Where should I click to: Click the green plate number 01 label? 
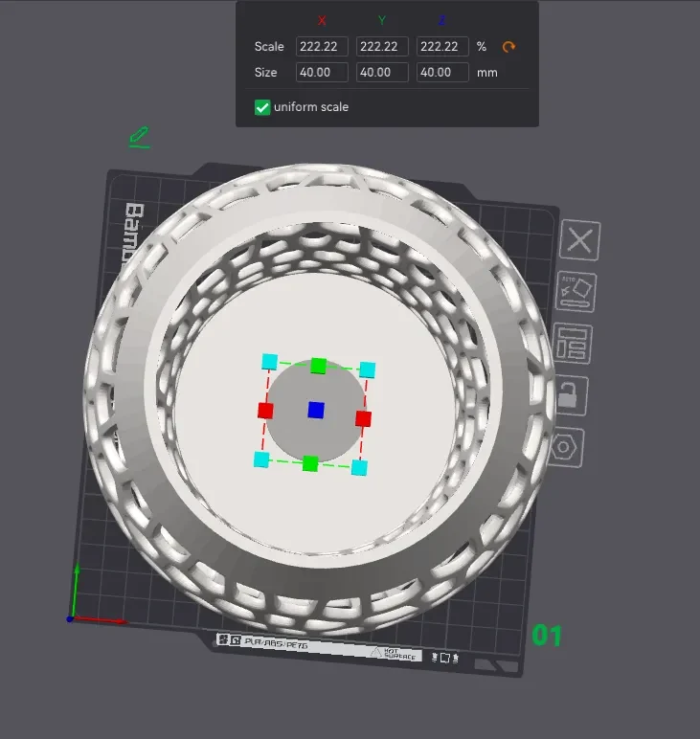547,636
